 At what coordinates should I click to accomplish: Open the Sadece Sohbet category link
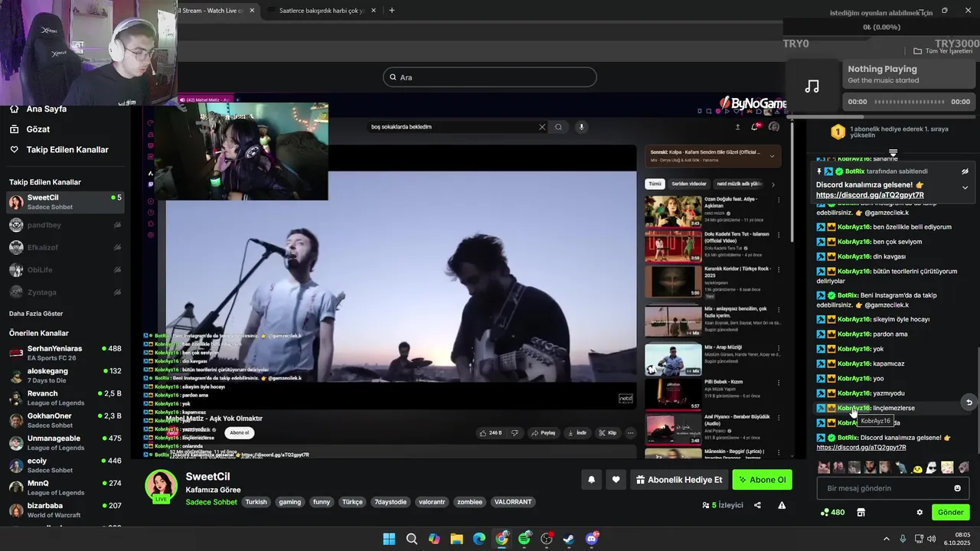point(211,502)
